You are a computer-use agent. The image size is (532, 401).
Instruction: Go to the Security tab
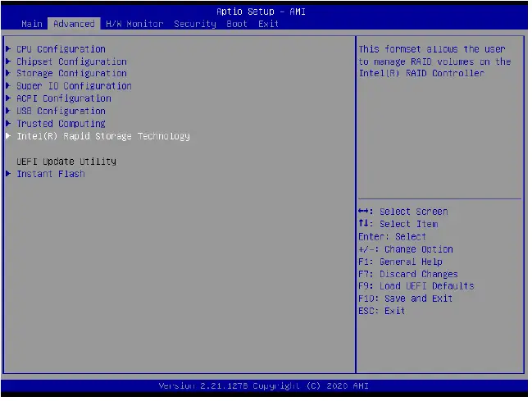coord(195,24)
